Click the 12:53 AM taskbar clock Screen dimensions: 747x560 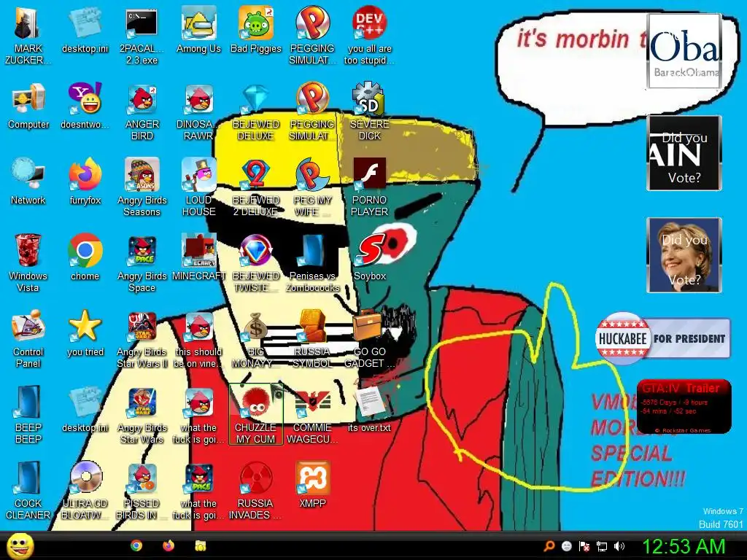click(x=684, y=546)
